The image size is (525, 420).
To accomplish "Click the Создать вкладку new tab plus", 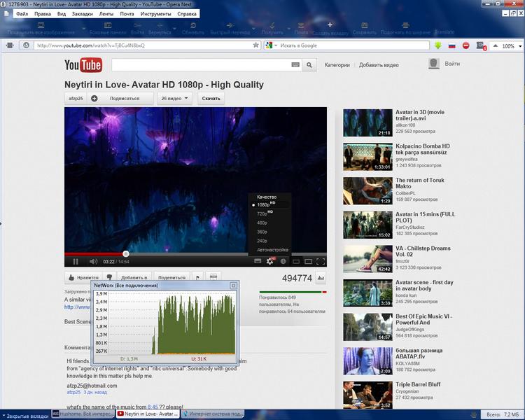I will coord(330,29).
